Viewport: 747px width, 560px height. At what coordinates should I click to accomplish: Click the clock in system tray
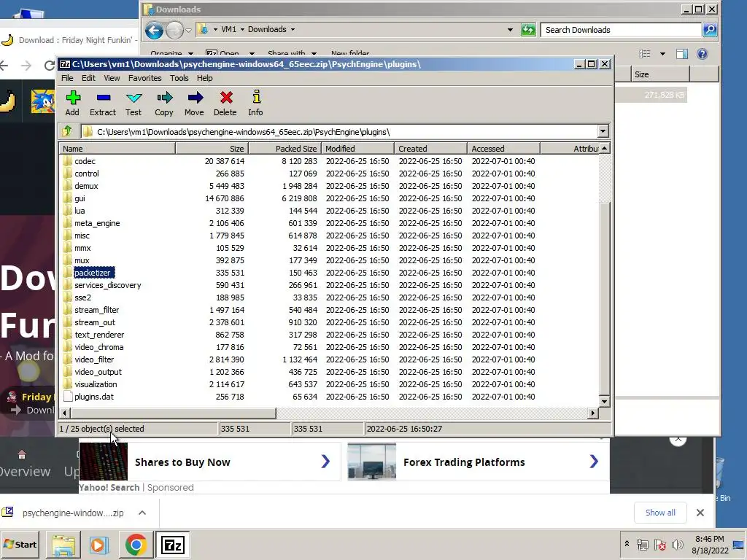coord(710,544)
